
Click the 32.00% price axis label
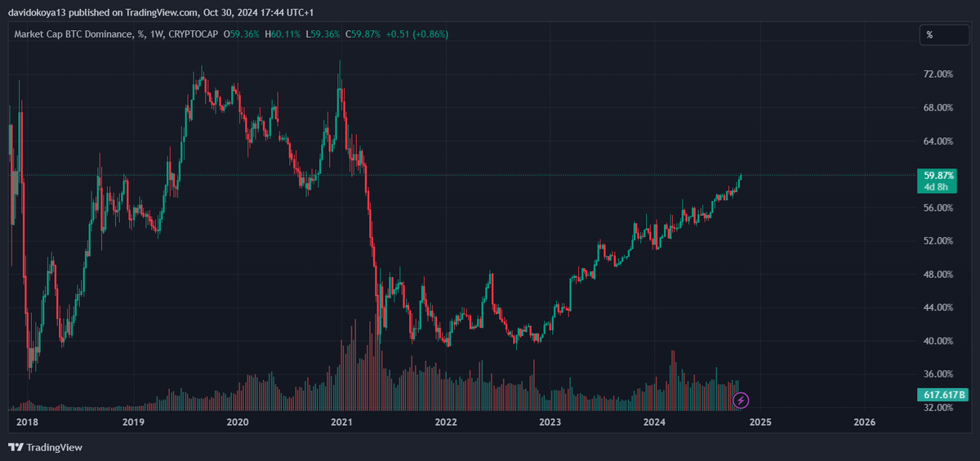(938, 407)
